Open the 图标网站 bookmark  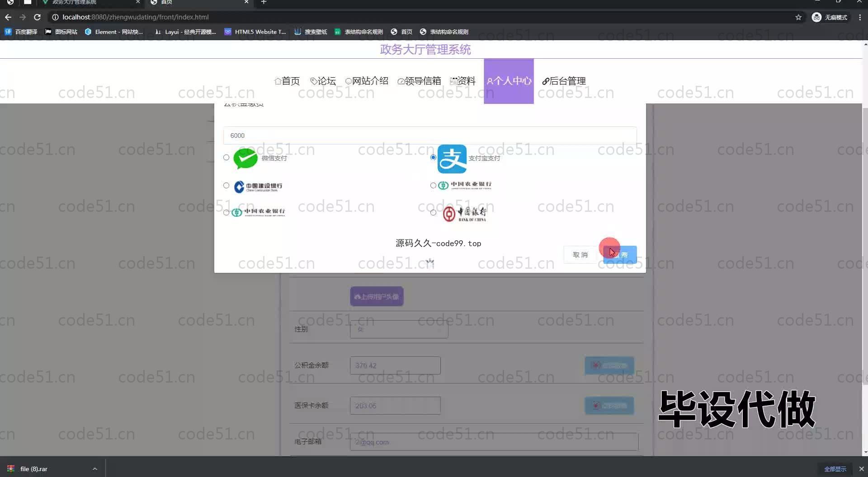pyautogui.click(x=61, y=32)
